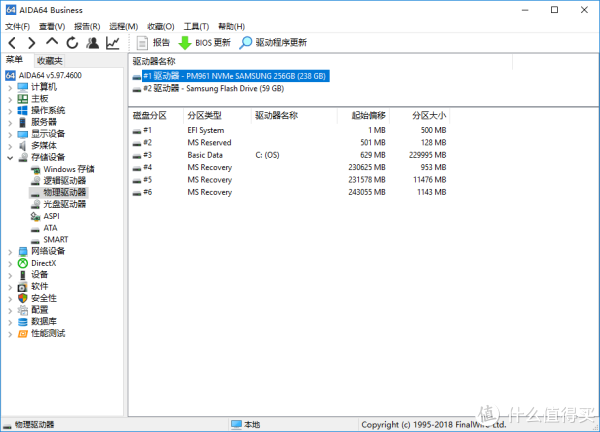The width and height of the screenshot is (600, 432).
Task: Select the 显示设备 monitor icon
Action: [x=23, y=134]
